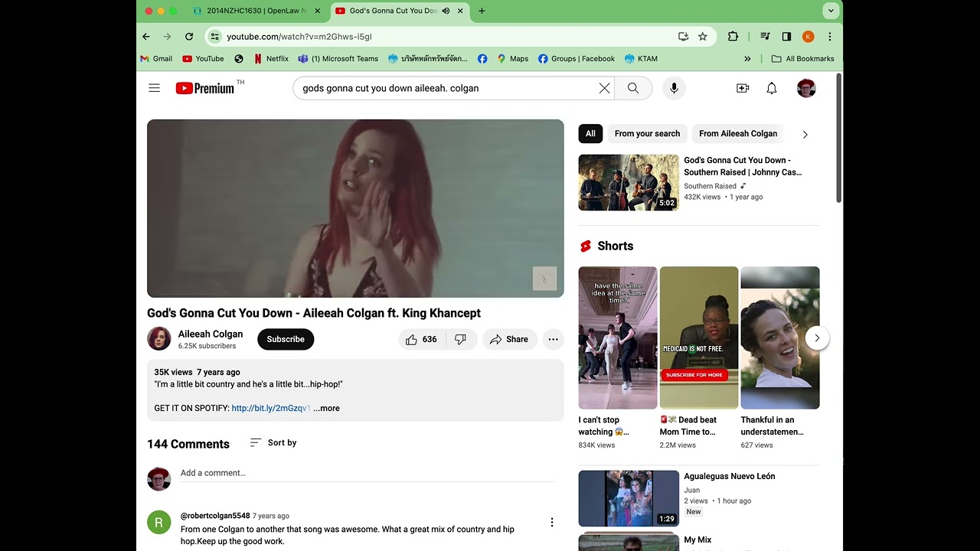The image size is (980, 551).
Task: Select the From your search chip
Action: [x=647, y=133]
